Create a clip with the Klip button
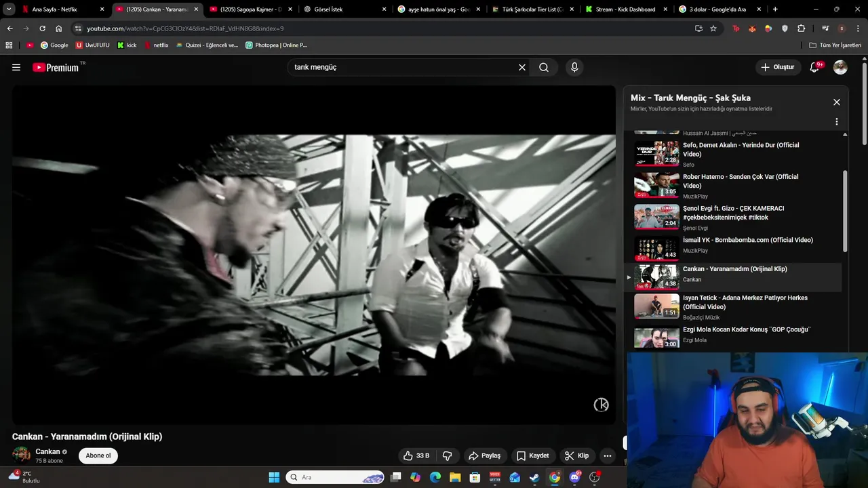 (x=577, y=455)
